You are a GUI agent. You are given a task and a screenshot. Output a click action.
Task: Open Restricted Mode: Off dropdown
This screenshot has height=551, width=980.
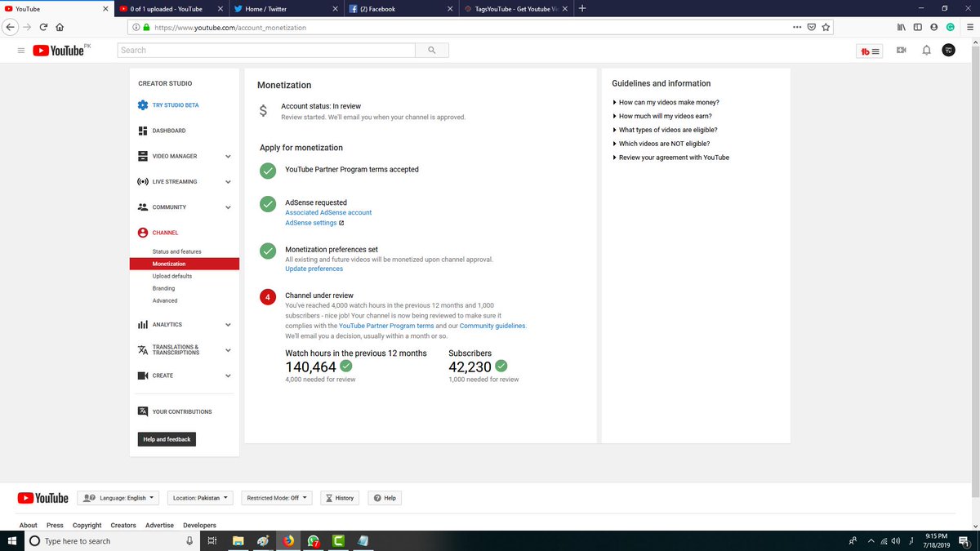click(x=278, y=498)
